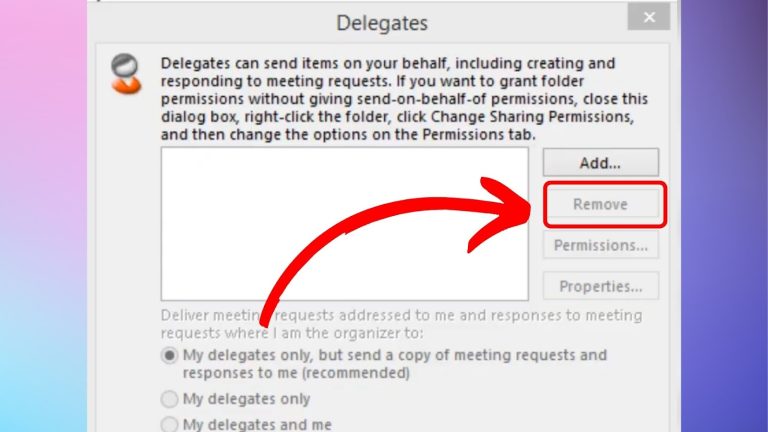
Task: Click the Delegates title bar text
Action: pos(382,23)
